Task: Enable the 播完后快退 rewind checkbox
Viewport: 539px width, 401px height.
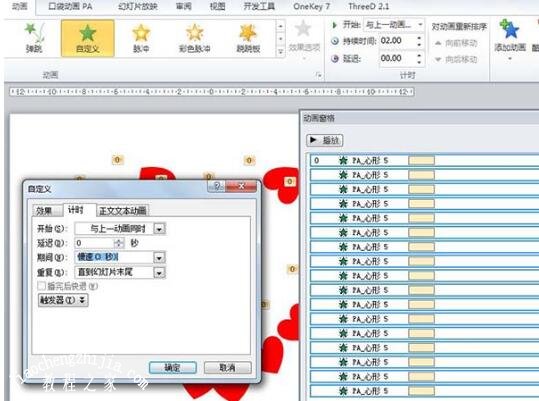Action: click(x=42, y=286)
